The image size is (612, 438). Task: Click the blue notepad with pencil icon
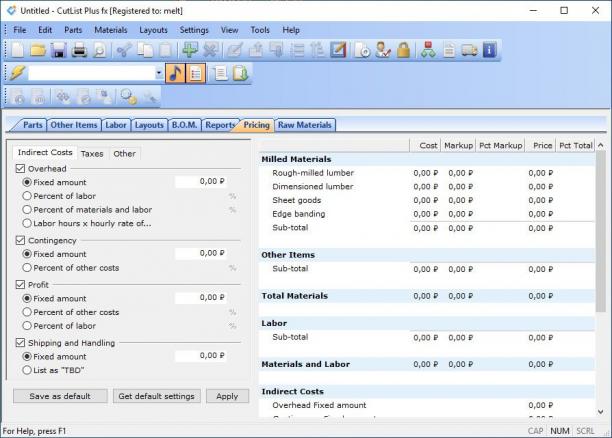click(x=338, y=50)
